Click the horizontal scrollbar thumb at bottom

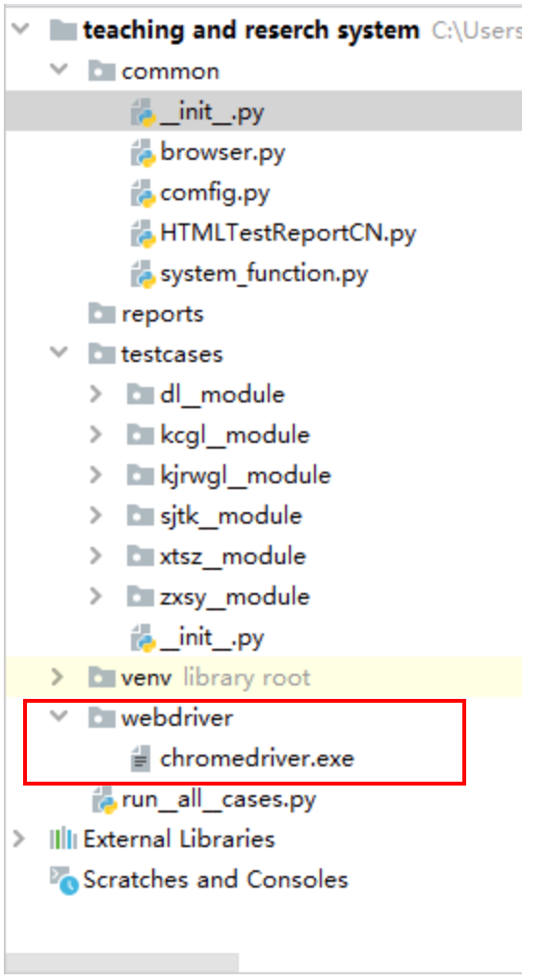pyautogui.click(x=121, y=961)
